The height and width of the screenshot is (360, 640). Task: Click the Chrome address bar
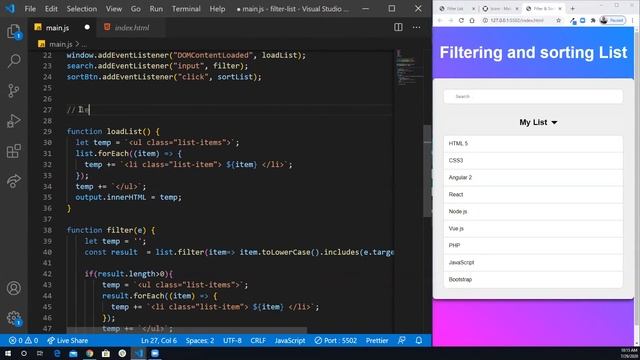click(x=518, y=20)
